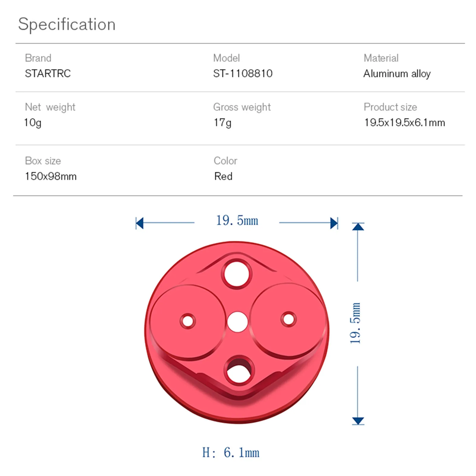This screenshot has width=476, height=476.
Task: Click the H: 6.1mm height label
Action: tap(231, 452)
